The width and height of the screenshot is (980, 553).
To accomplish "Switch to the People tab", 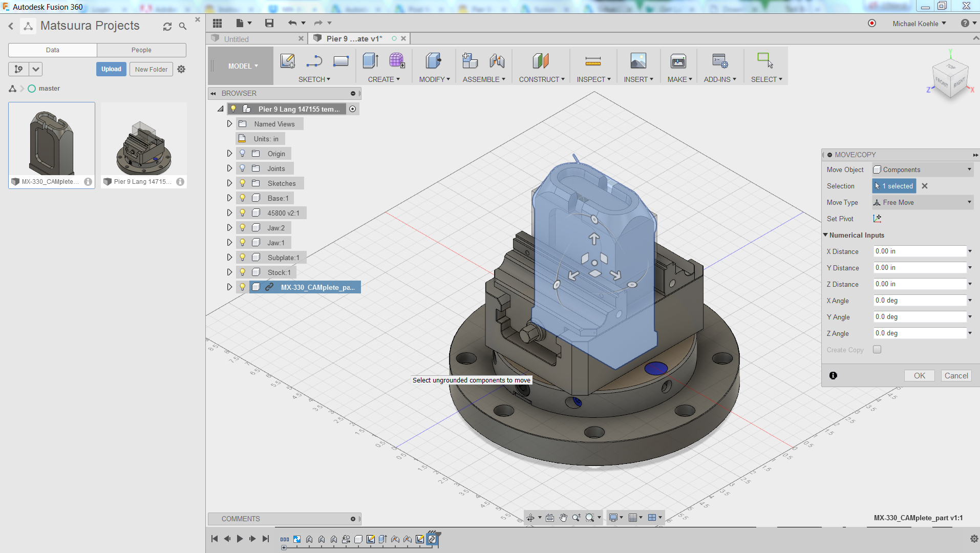I will coord(141,50).
